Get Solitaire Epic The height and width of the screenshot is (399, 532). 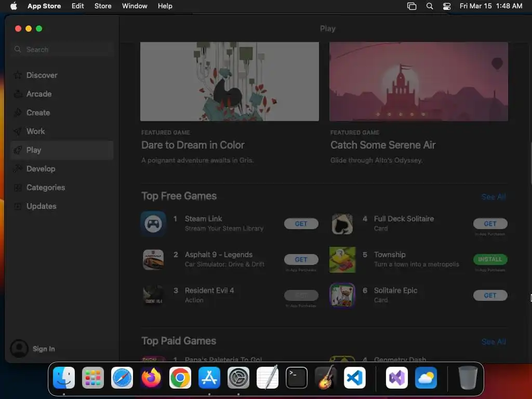coord(490,295)
